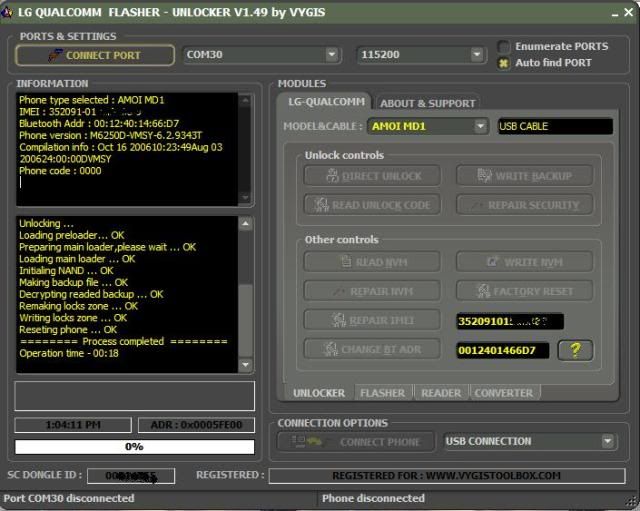
Task: Click the REPAIR NVM button
Action: (x=372, y=291)
